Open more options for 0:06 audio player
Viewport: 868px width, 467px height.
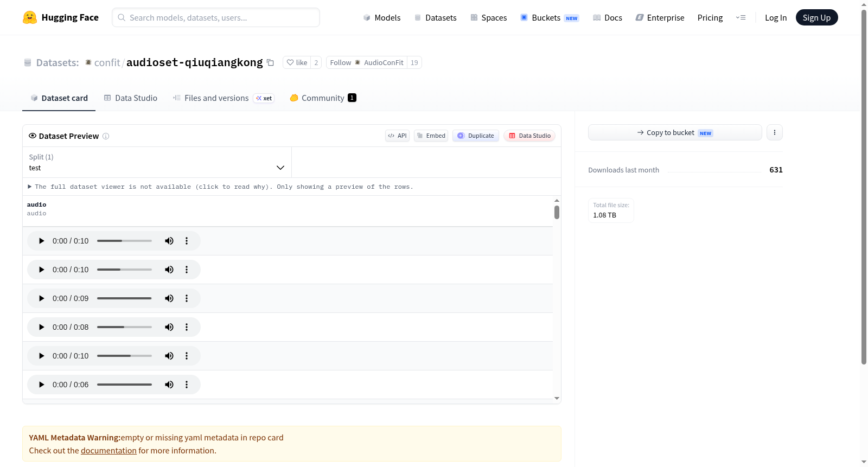click(187, 385)
